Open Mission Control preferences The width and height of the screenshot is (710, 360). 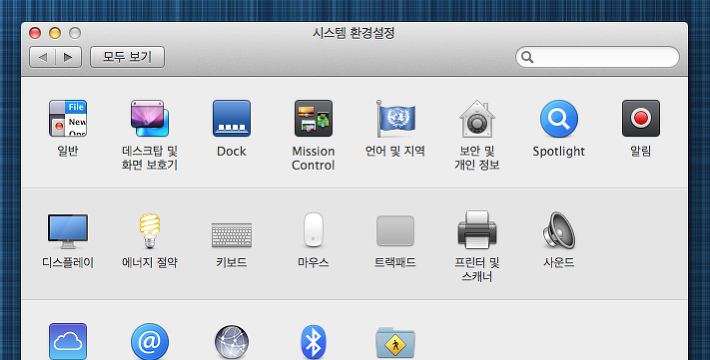point(313,119)
